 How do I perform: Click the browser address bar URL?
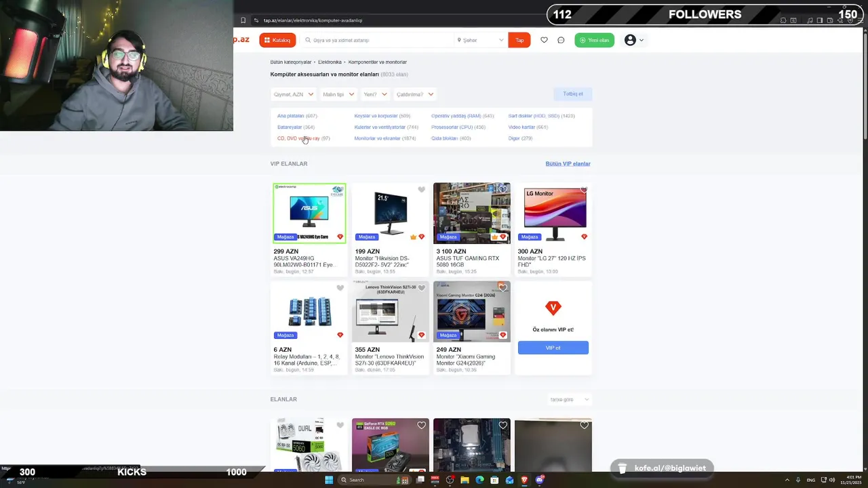313,20
